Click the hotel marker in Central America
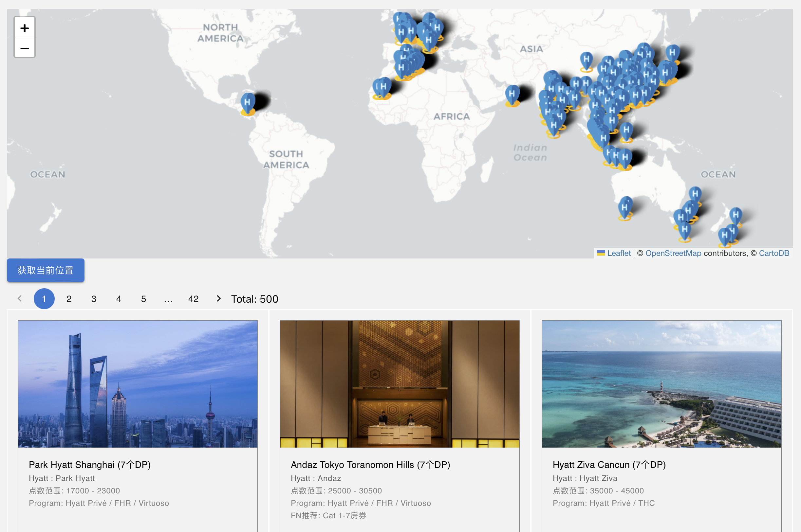 [x=248, y=102]
